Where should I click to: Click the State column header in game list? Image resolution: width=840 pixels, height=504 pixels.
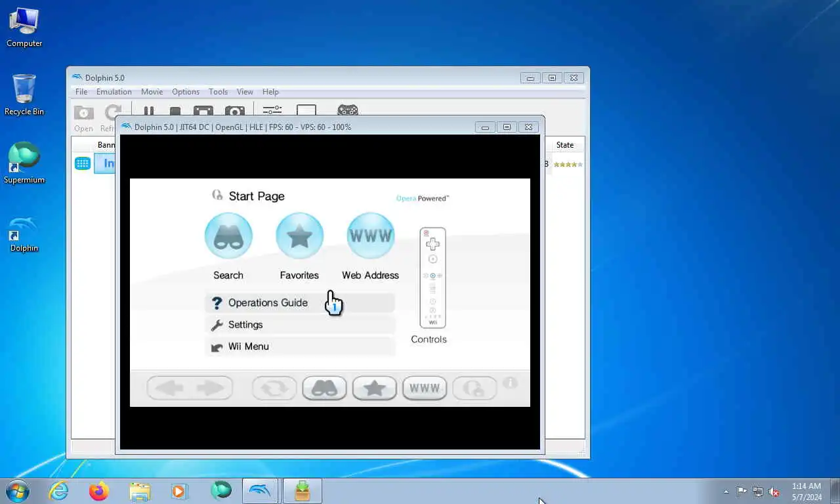565,145
